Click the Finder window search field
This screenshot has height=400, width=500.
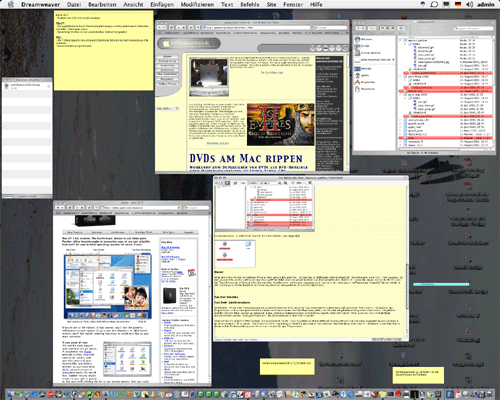coord(473,28)
